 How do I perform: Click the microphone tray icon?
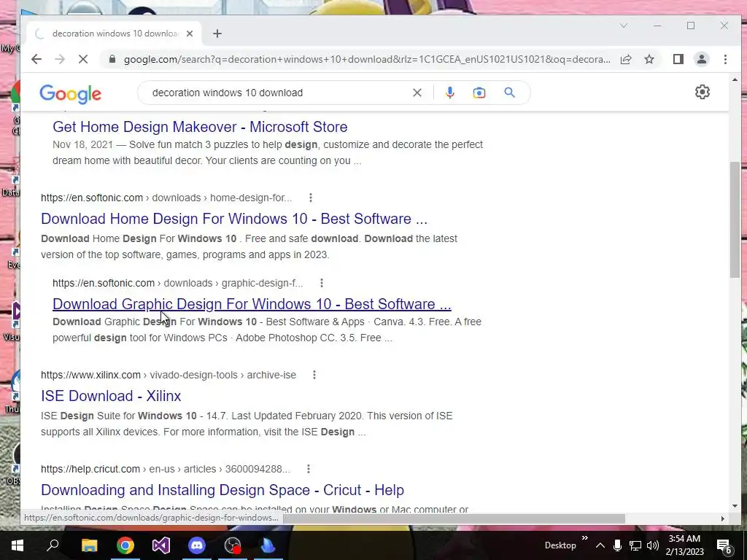point(617,545)
